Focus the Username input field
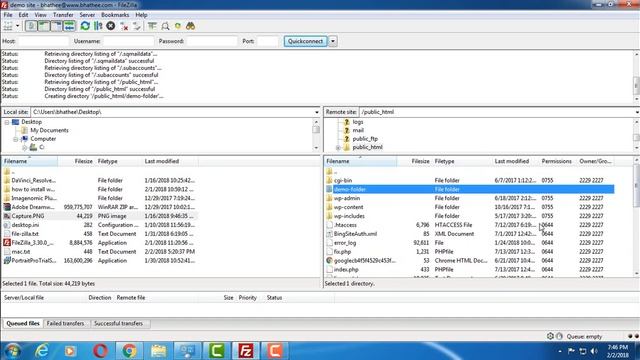The height and width of the screenshot is (360, 640). [x=129, y=41]
